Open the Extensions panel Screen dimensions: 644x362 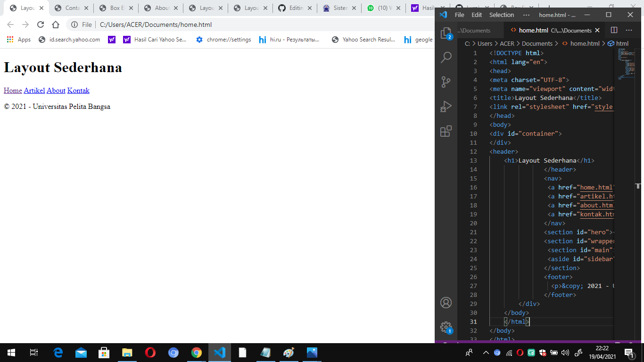point(446,132)
